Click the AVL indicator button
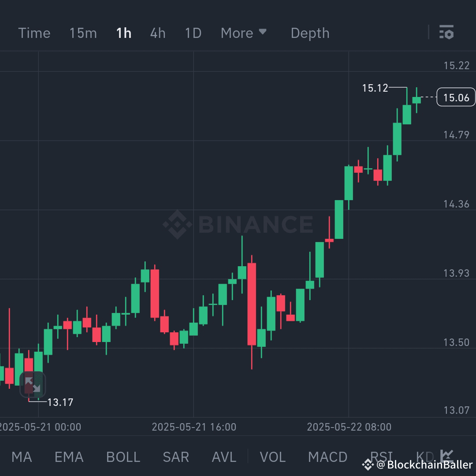 tap(223, 457)
